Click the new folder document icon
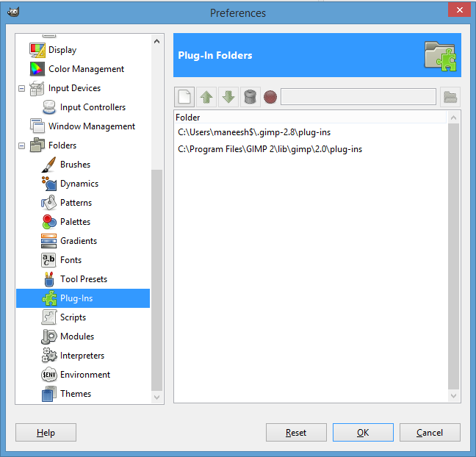Image resolution: width=476 pixels, height=457 pixels. [x=184, y=97]
